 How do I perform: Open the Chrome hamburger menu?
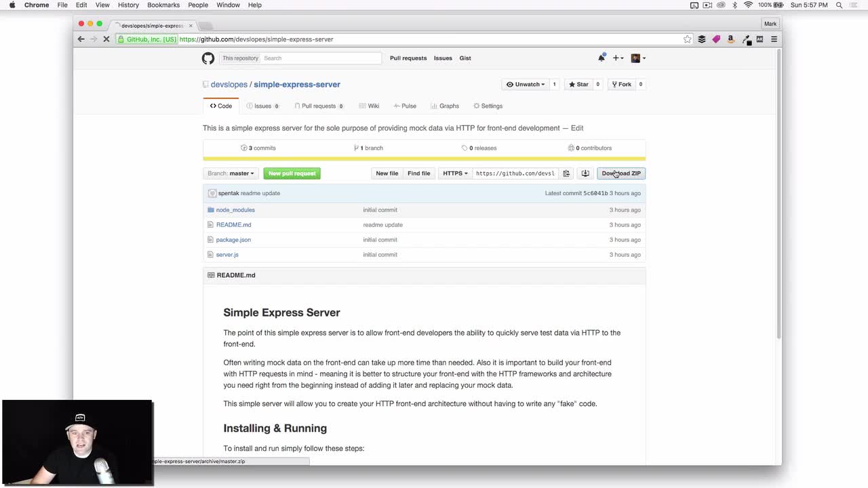774,39
